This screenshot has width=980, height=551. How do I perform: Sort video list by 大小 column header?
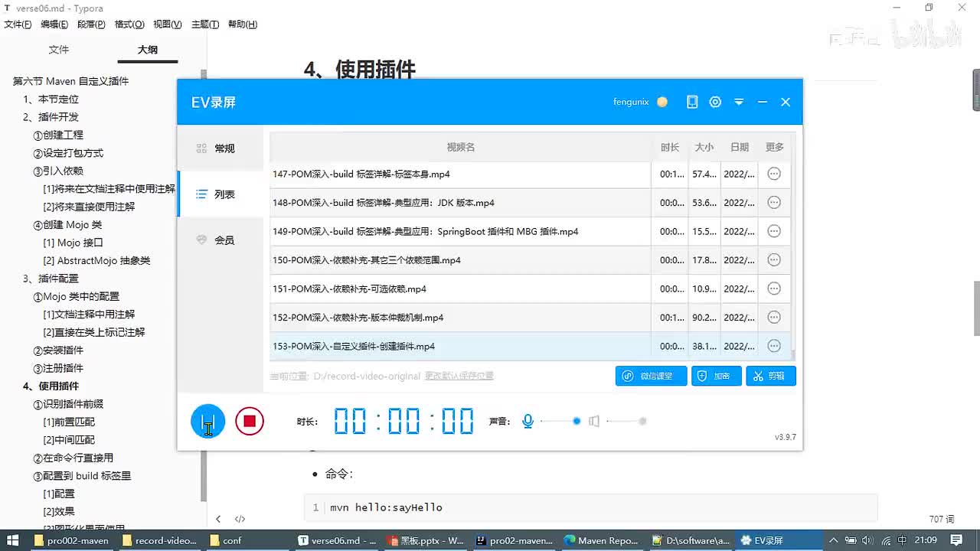click(x=704, y=147)
